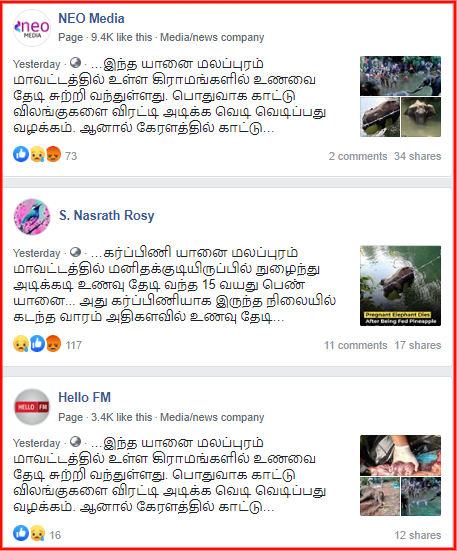View 17 shares on Nasrath Rosy post
This screenshot has width=457, height=551.
pos(418,345)
